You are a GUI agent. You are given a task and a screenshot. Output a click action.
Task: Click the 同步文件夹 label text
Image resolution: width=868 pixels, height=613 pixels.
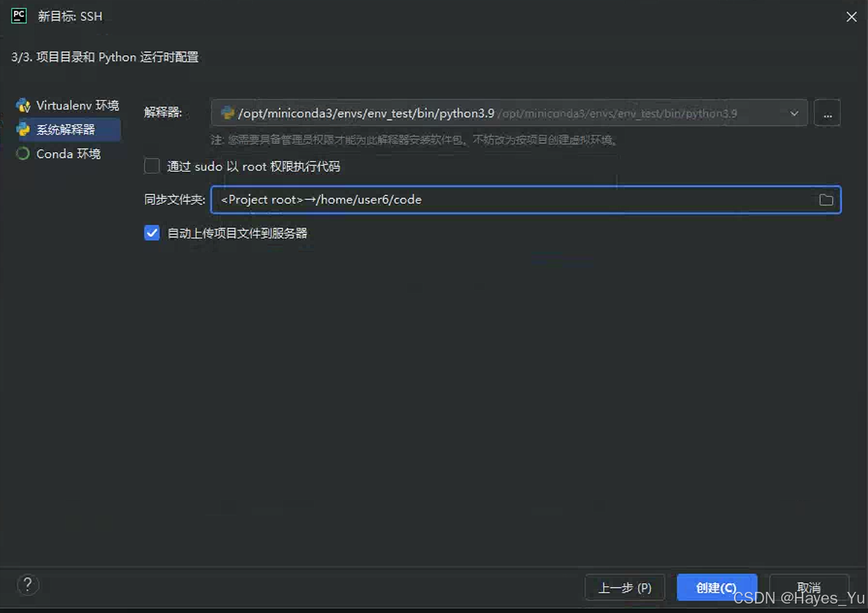point(174,199)
